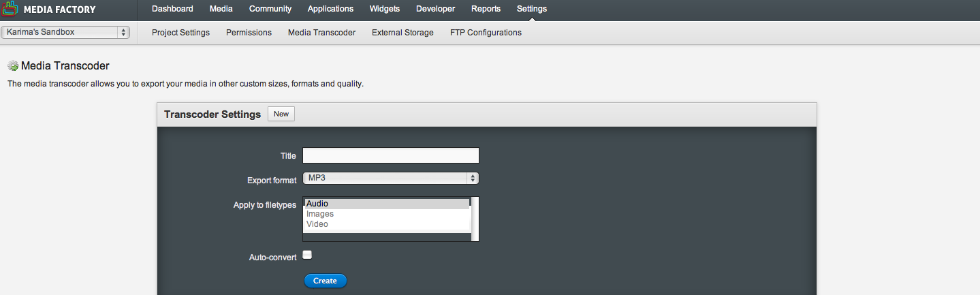This screenshot has width=980, height=295.
Task: Select the Settings menu item
Action: point(532,9)
